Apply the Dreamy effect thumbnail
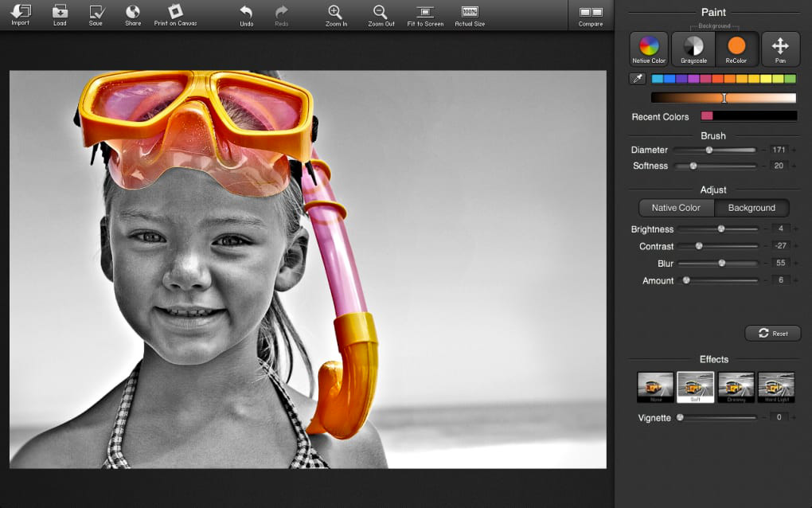The image size is (812, 508). (x=736, y=387)
